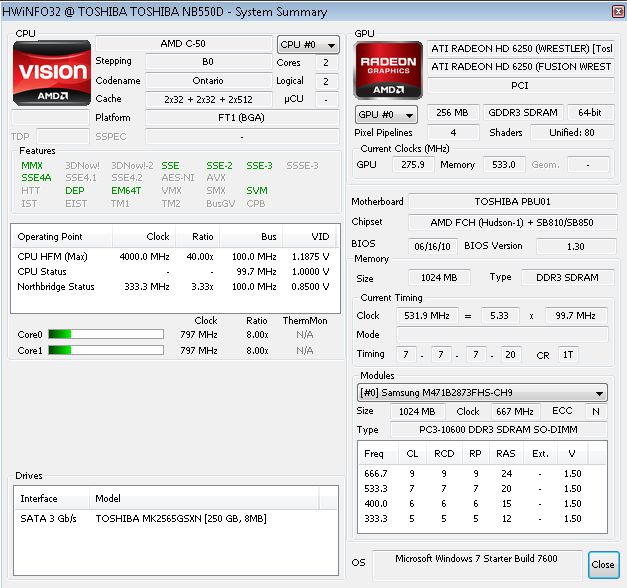Click the SSE-3 feature label
Screen dimensions: 627x588
(259, 166)
